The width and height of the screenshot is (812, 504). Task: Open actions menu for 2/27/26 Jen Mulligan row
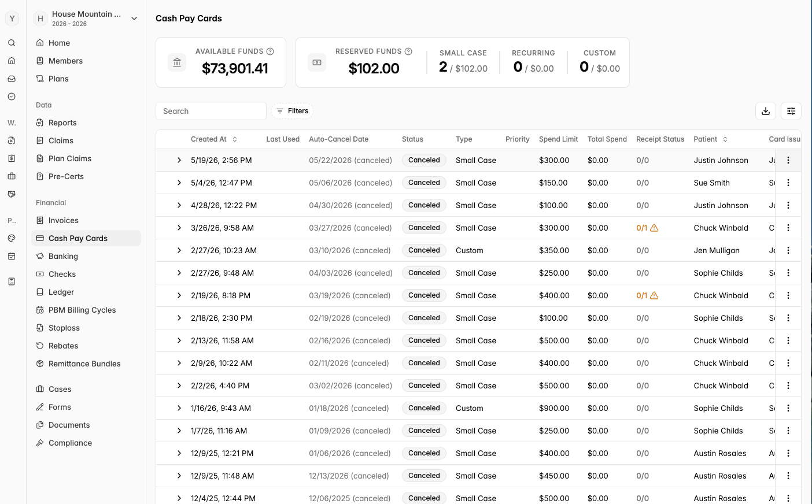click(788, 250)
